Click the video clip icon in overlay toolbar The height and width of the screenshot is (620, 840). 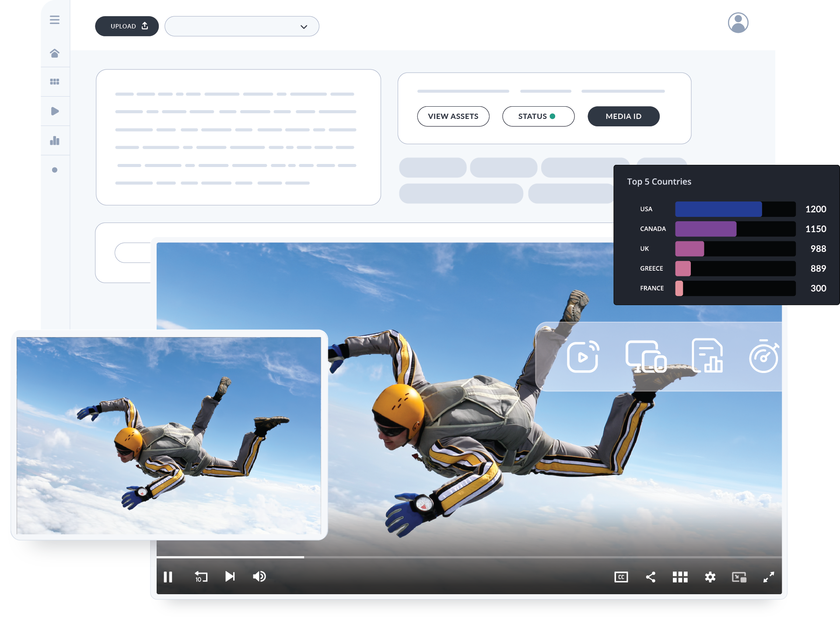pyautogui.click(x=583, y=356)
